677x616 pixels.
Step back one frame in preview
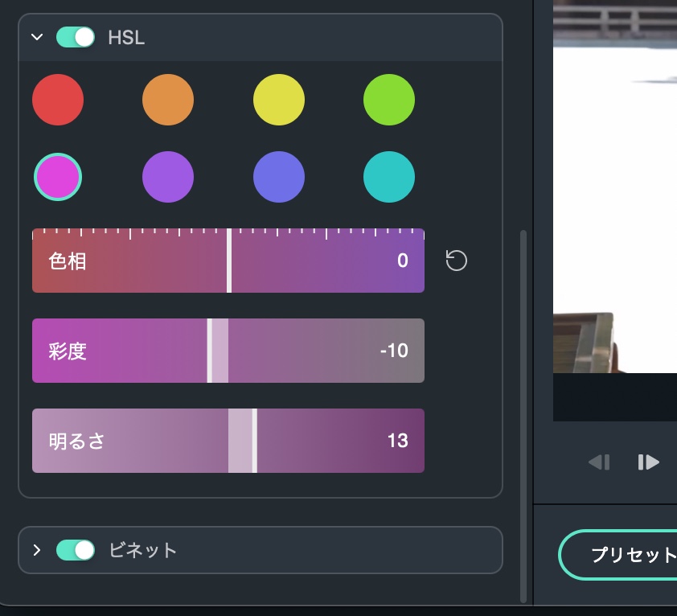point(599,462)
